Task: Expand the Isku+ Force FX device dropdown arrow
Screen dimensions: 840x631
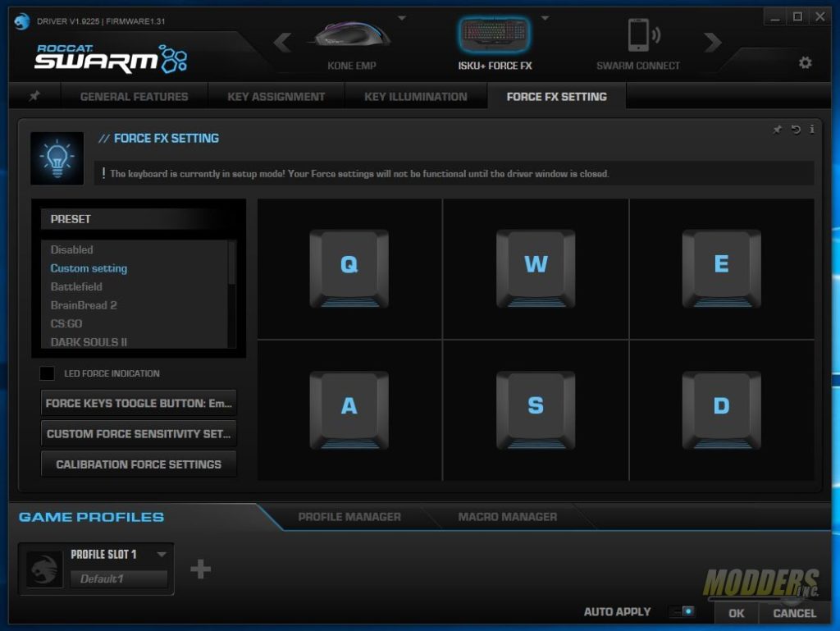Action: click(x=545, y=18)
